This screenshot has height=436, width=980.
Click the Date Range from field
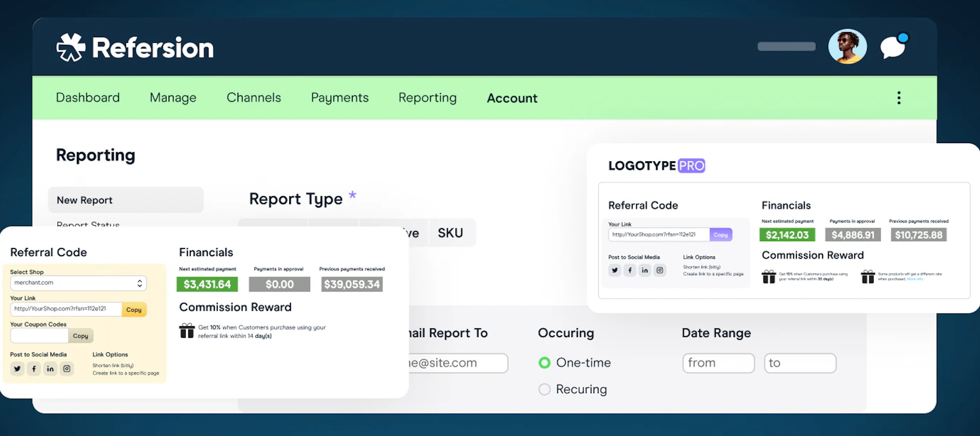tap(718, 363)
